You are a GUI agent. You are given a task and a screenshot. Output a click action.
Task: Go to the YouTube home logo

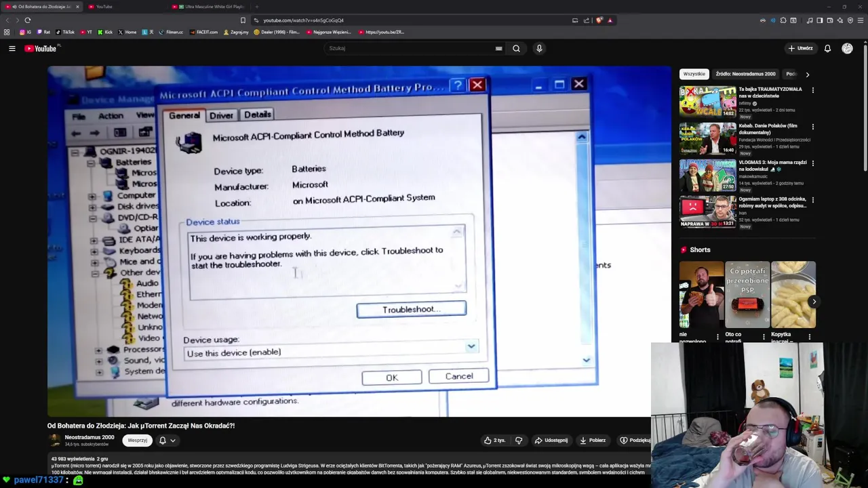click(x=41, y=48)
